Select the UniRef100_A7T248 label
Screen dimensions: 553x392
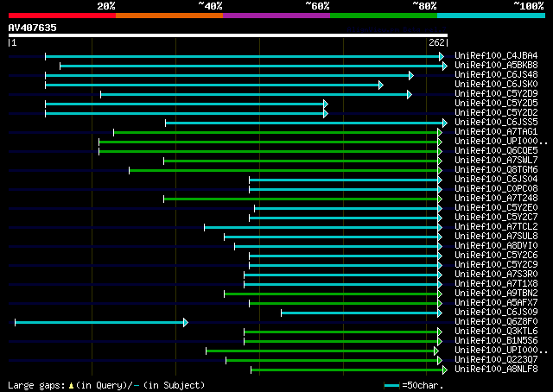pos(496,199)
